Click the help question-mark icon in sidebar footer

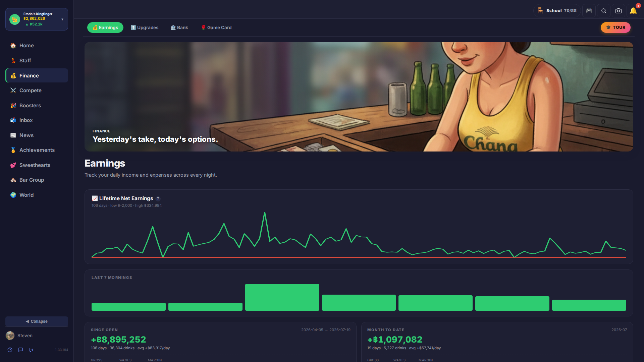(10, 350)
